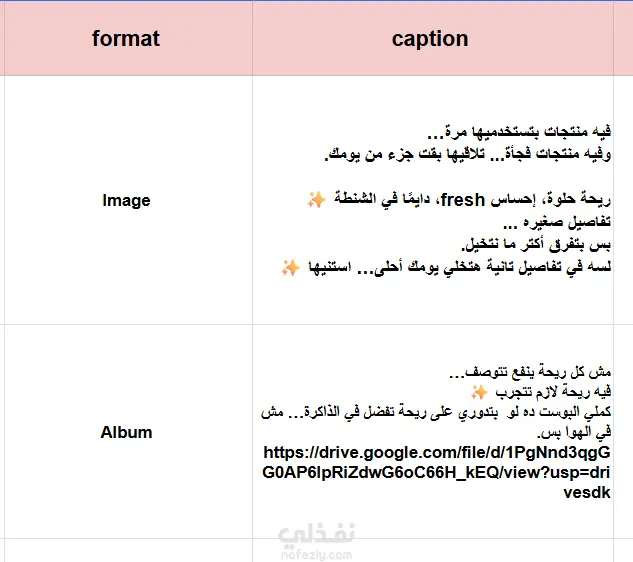
Task: Click the Album format cell
Action: click(128, 432)
